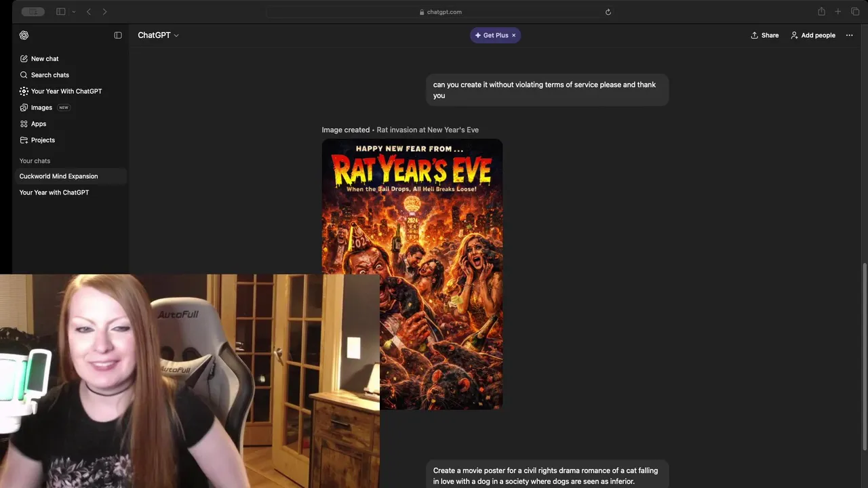Click the Add people person icon
The width and height of the screenshot is (868, 488).
[794, 35]
